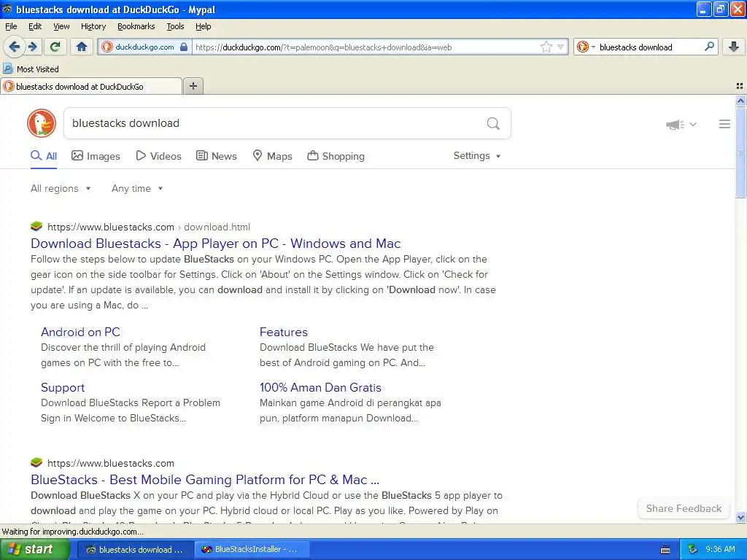This screenshot has height=560, width=747.
Task: Open the Android on PC sitelink
Action: (x=80, y=332)
